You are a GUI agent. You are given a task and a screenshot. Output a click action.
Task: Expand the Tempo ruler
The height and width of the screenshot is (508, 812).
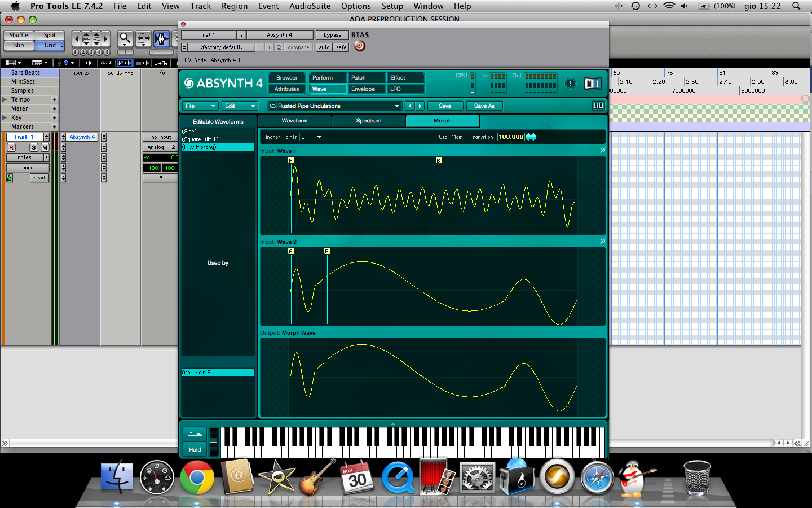[5, 99]
